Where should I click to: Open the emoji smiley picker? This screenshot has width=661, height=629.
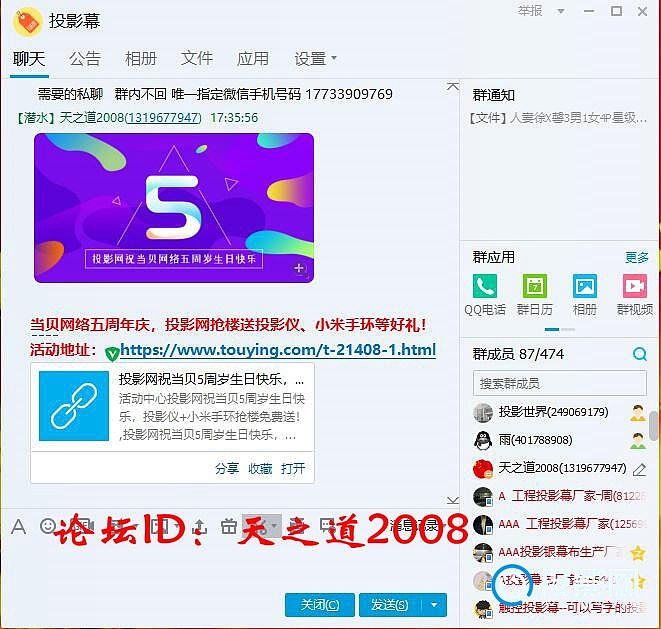(48, 526)
